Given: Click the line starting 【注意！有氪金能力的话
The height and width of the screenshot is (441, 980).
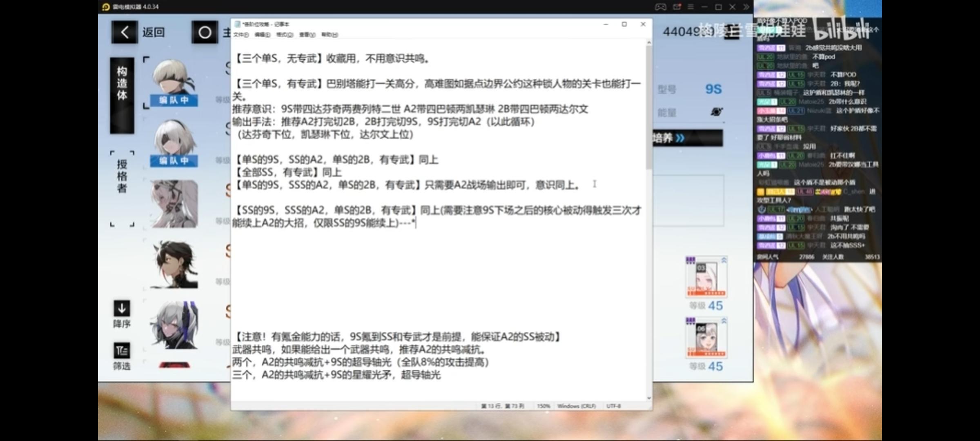Looking at the screenshot, I should [x=398, y=337].
